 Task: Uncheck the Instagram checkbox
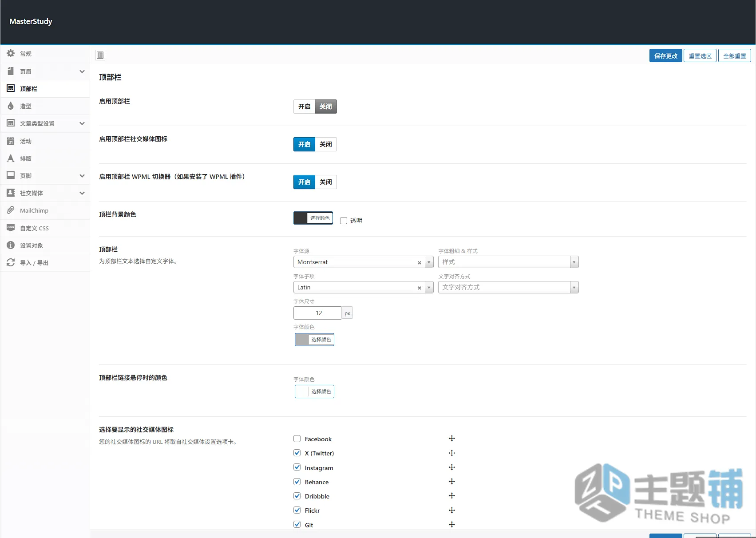click(x=297, y=467)
